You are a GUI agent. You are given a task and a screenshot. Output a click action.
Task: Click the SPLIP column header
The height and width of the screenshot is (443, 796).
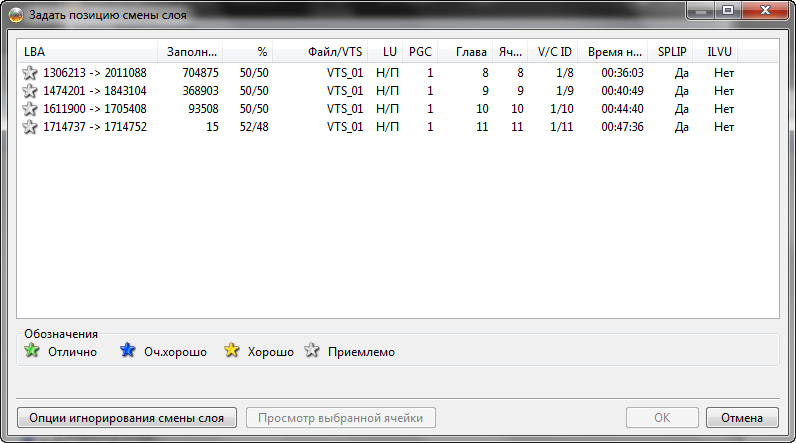672,51
